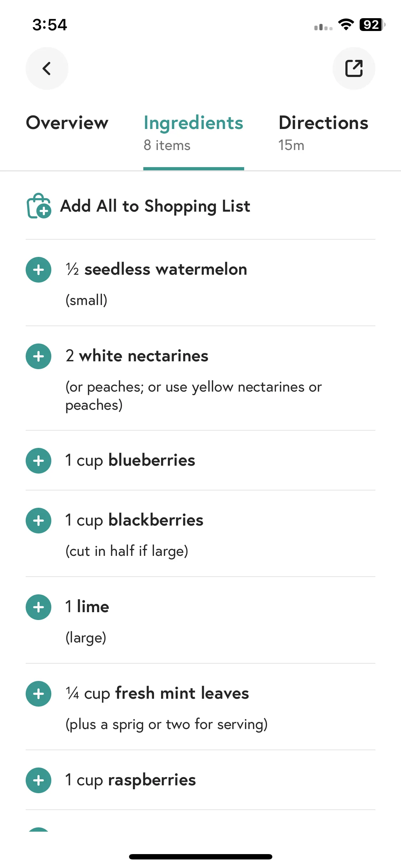
Task: Switch to the Overview tab
Action: tap(67, 123)
